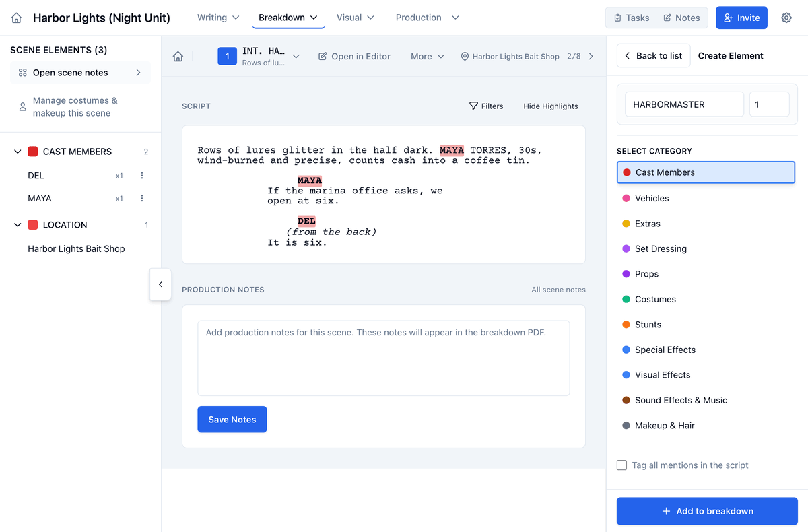Open options for MAYA cast member
Image resolution: width=808 pixels, height=532 pixels.
click(x=142, y=199)
